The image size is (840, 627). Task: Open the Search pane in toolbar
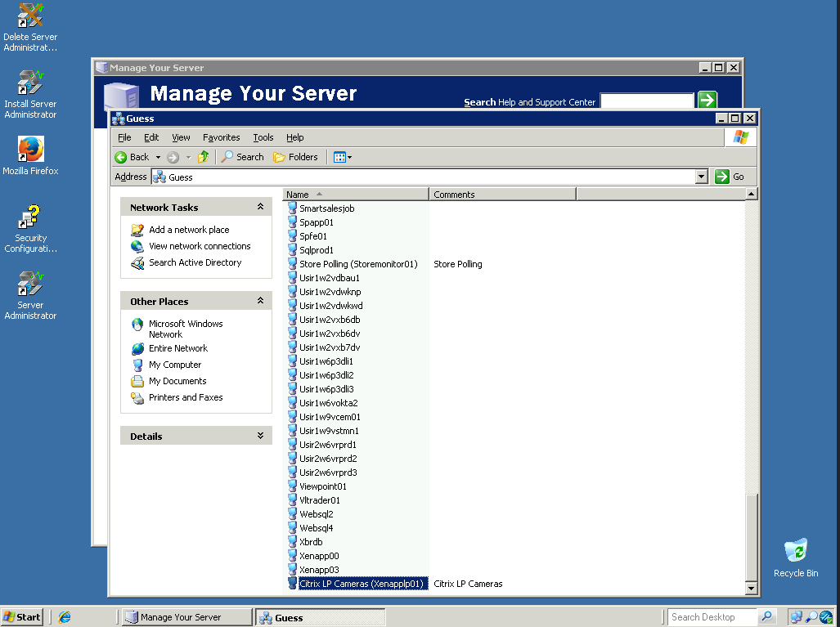point(243,157)
